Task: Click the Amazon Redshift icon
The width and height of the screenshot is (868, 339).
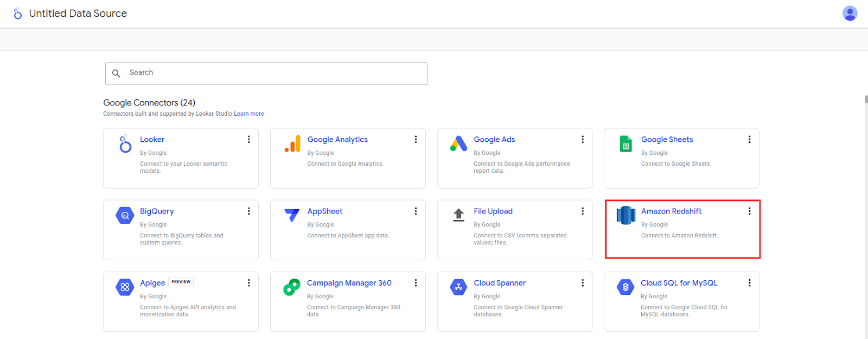Action: coord(626,215)
